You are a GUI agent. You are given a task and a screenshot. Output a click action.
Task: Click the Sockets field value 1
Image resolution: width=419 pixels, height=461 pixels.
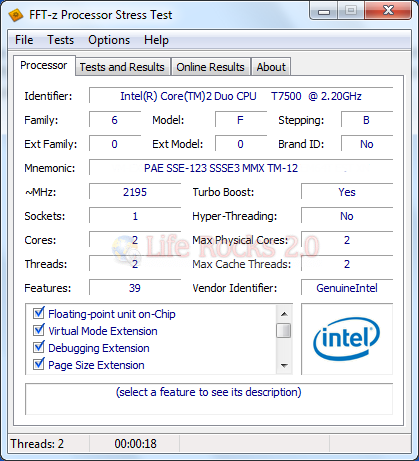[x=135, y=216]
